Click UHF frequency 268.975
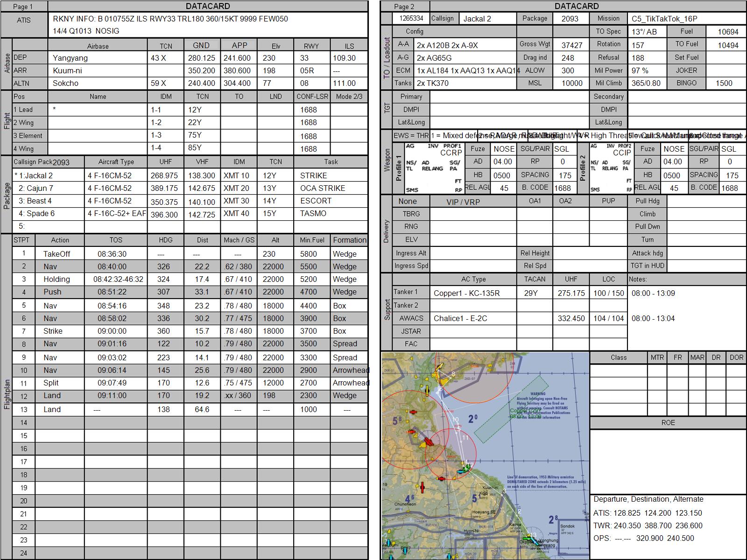The image size is (747, 560). click(164, 175)
